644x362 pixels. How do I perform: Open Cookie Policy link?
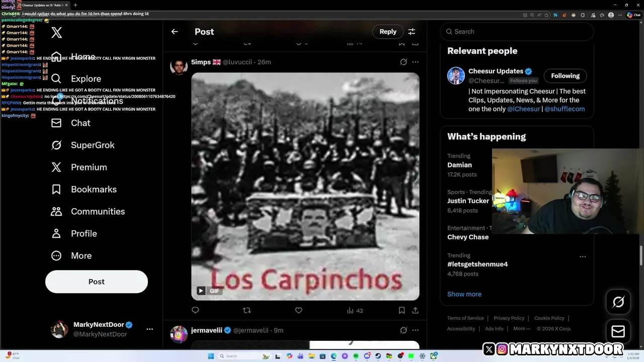(549, 318)
